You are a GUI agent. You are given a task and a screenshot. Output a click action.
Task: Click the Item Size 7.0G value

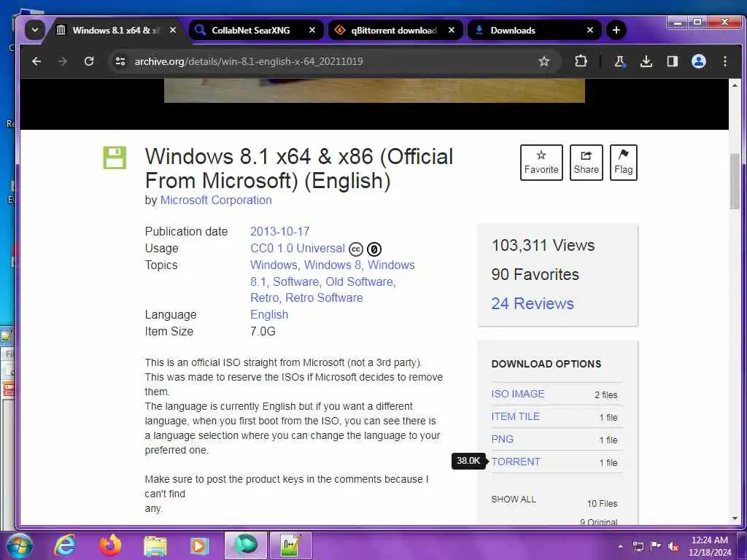tap(263, 332)
